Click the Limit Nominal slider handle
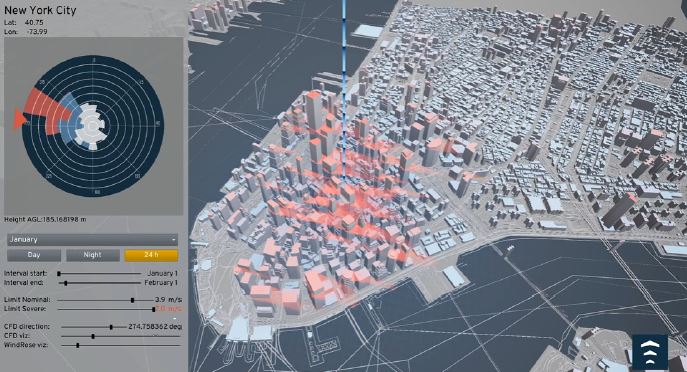The height and width of the screenshot is (372, 687). click(132, 300)
